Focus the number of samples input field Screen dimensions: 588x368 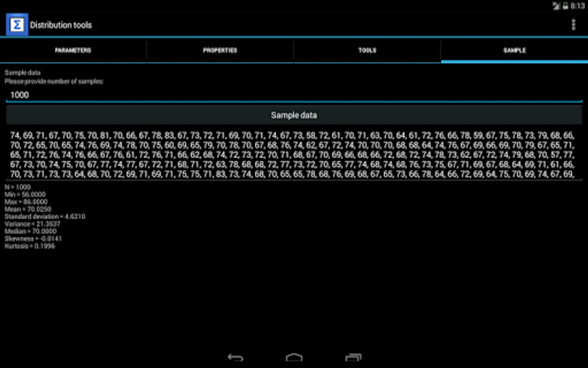[294, 95]
